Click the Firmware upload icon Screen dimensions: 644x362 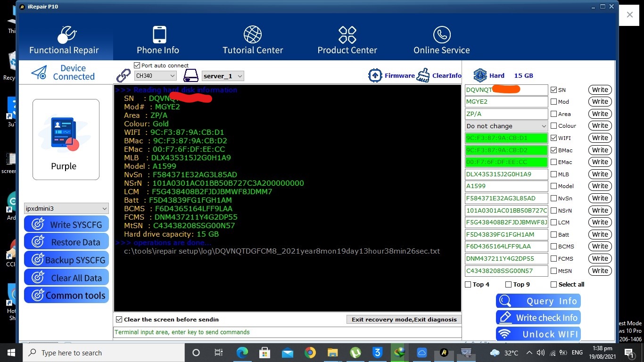click(x=375, y=75)
